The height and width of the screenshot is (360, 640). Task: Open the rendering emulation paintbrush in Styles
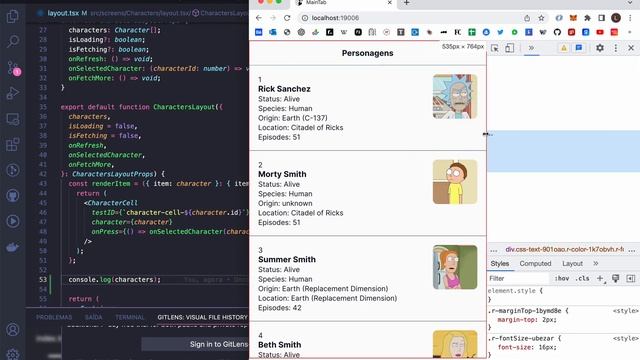coord(616,278)
